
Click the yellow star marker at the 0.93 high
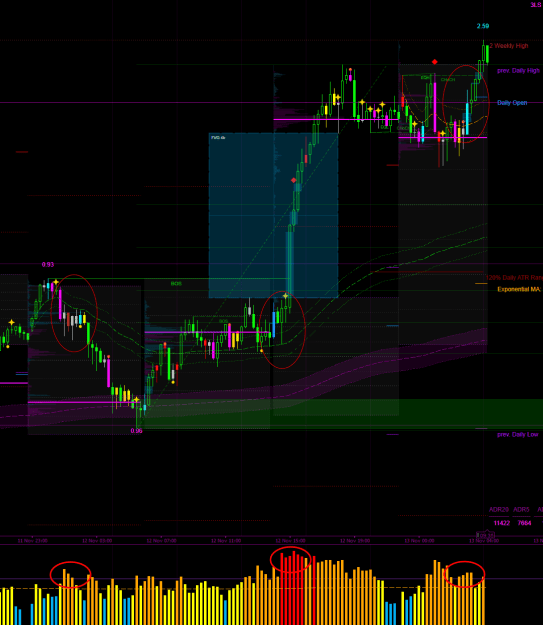tap(56, 283)
